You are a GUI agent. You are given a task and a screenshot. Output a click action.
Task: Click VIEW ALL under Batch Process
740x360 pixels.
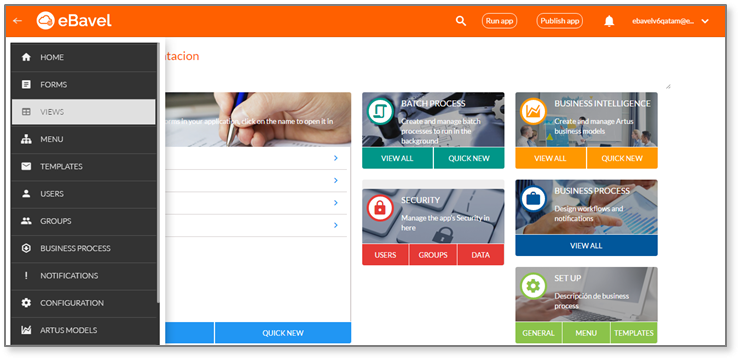click(397, 159)
